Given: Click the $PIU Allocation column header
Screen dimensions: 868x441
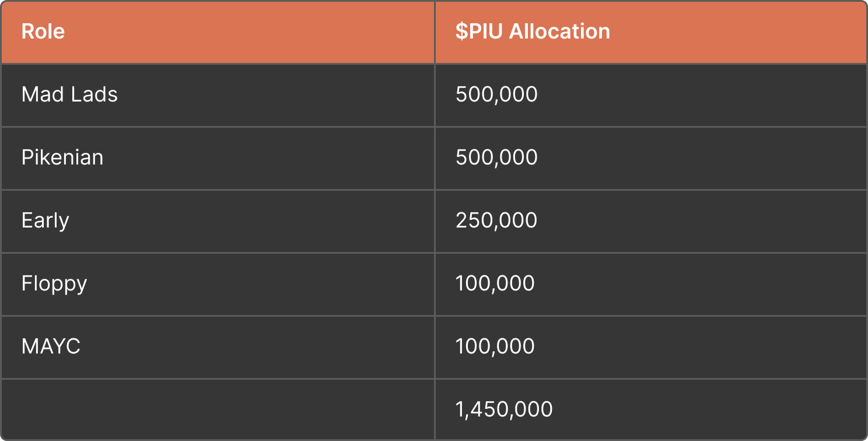Looking at the screenshot, I should pyautogui.click(x=651, y=32).
